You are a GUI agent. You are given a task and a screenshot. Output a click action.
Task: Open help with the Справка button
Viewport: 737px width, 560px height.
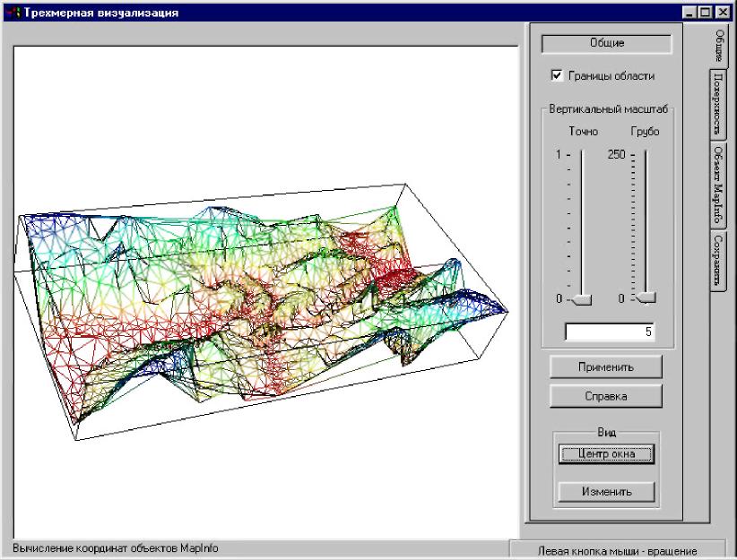606,395
